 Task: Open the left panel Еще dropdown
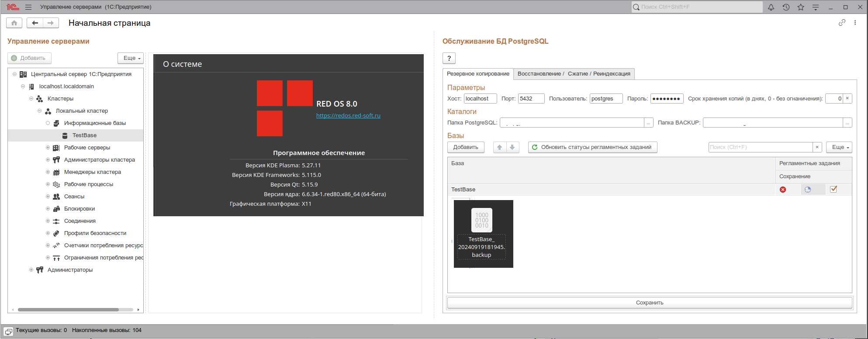point(131,58)
